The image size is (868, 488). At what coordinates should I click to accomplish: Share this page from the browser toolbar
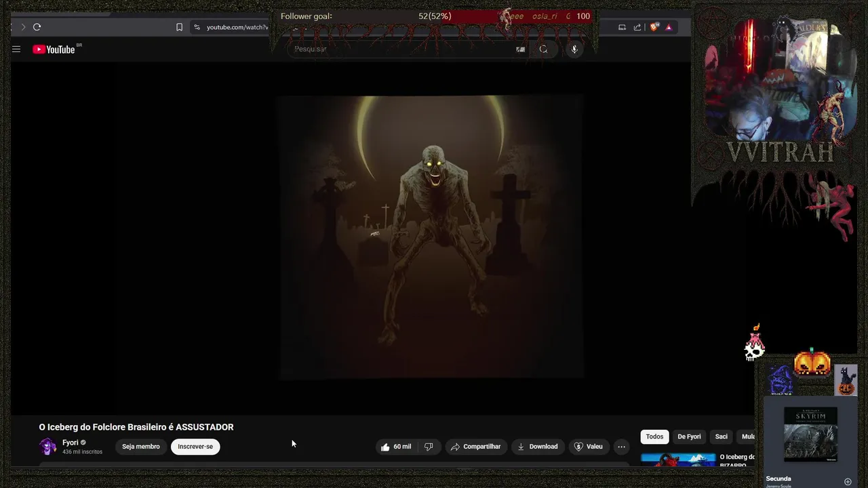pyautogui.click(x=637, y=27)
